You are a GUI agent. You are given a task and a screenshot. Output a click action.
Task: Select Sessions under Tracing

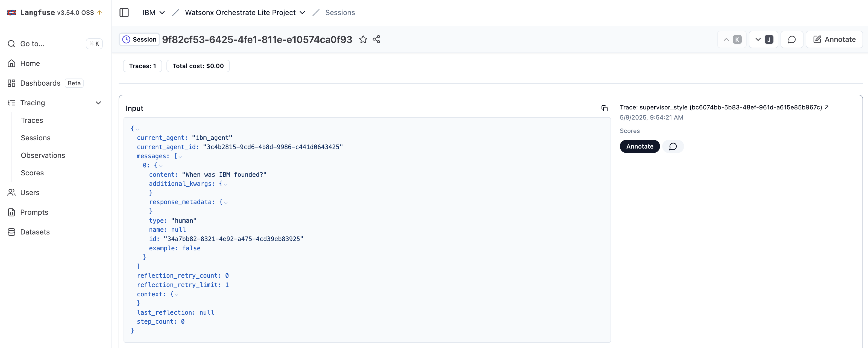(35, 138)
